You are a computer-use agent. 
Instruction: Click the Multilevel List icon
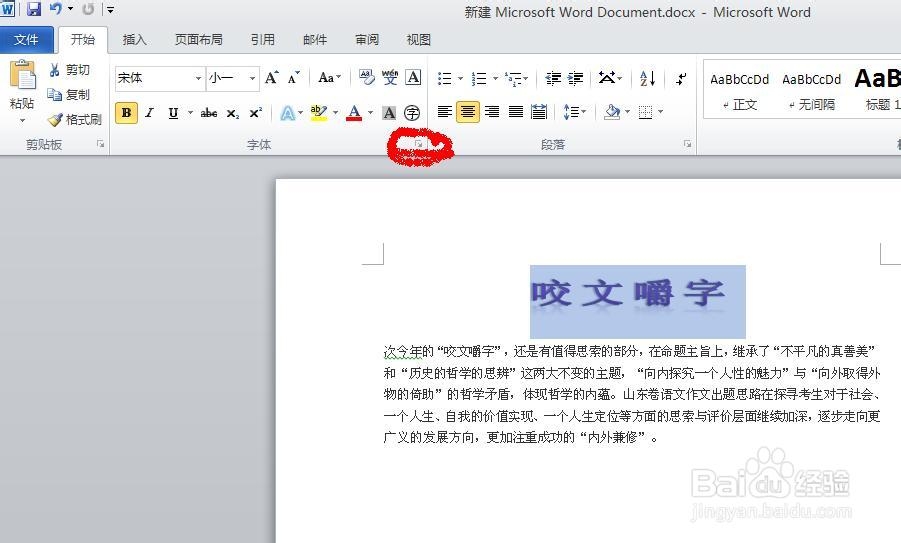click(x=513, y=78)
